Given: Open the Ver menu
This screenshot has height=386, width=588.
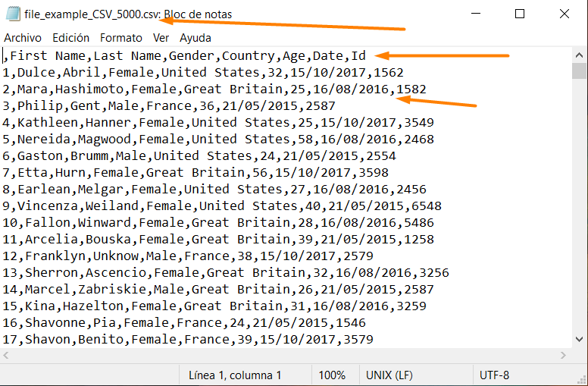Looking at the screenshot, I should coord(161,37).
